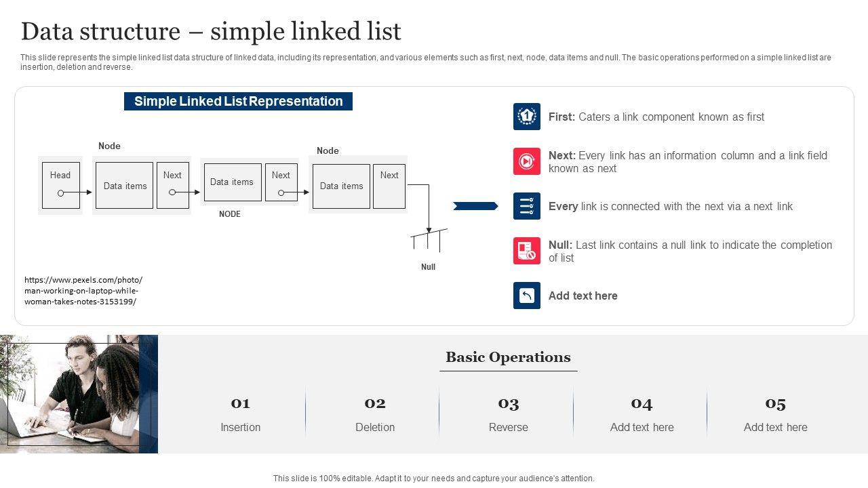Click the slide title Data structure – simple linked list

211,31
